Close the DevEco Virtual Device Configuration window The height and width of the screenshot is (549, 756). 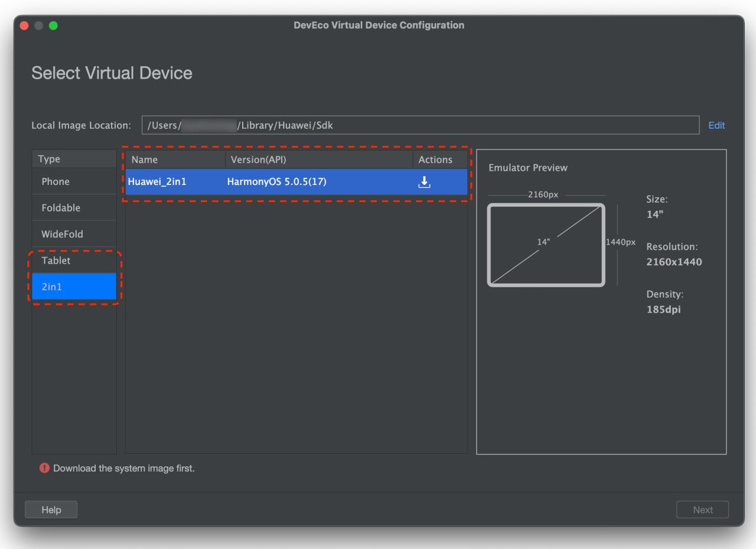point(24,25)
